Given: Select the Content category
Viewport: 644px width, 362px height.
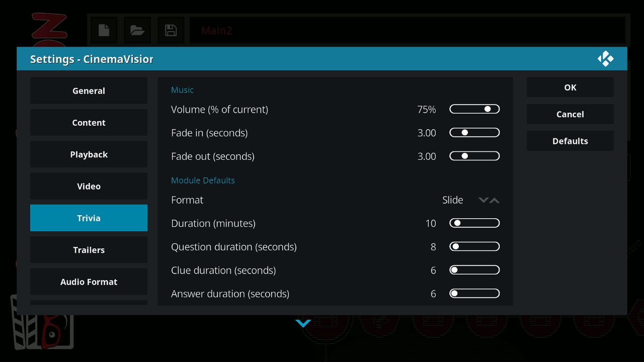Looking at the screenshot, I should pos(89,123).
